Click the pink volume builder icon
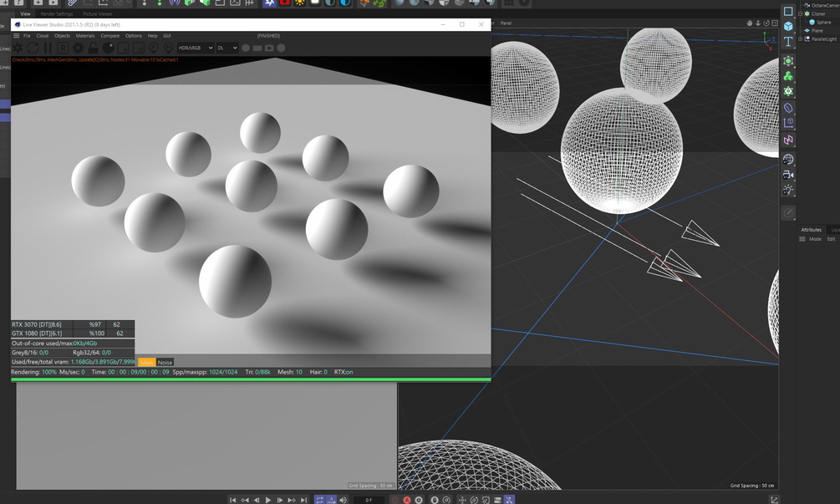This screenshot has height=504, width=840. (788, 140)
